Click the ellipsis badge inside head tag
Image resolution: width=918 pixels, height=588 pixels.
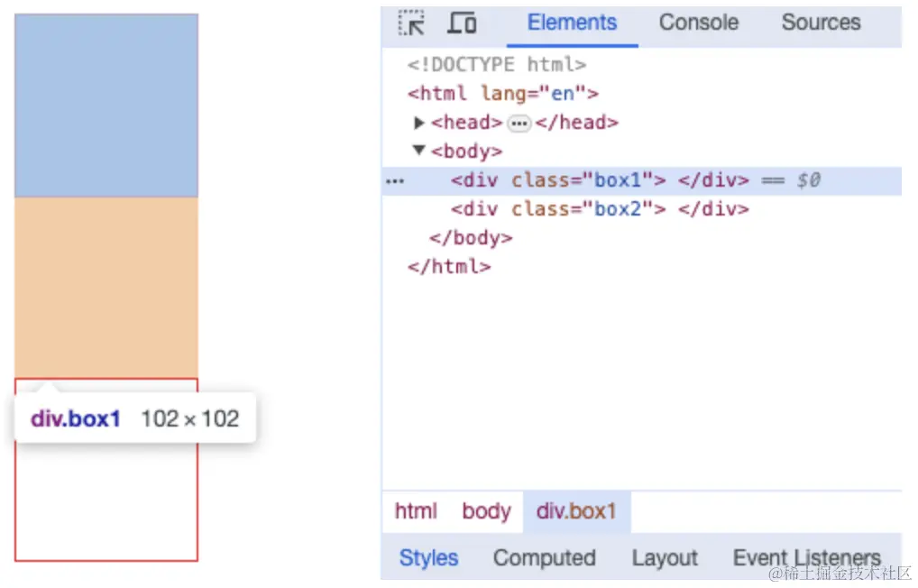point(519,124)
